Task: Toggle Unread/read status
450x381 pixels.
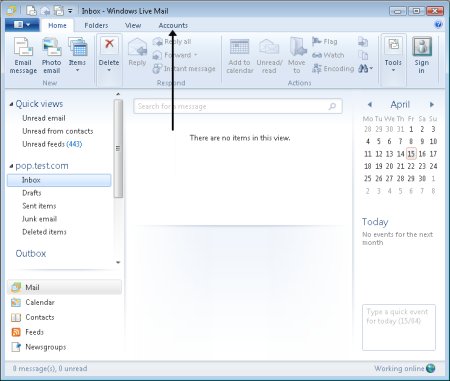Action: 269,56
